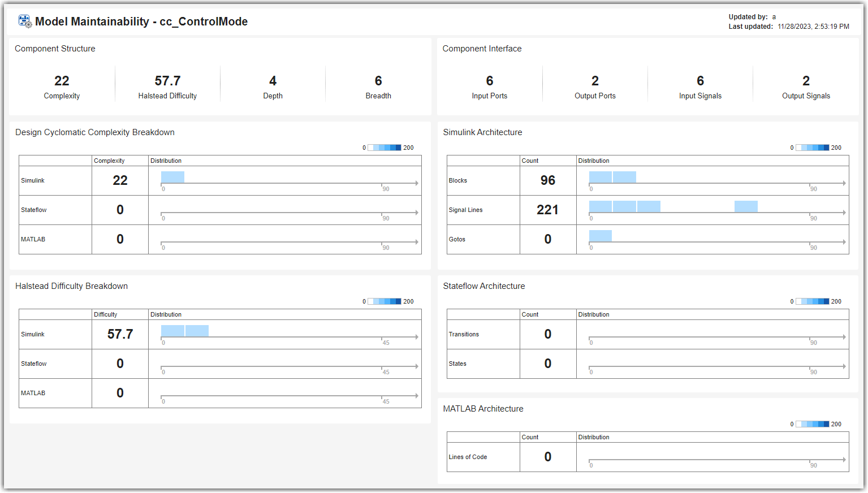Image resolution: width=868 pixels, height=493 pixels.
Task: Click the color legend in MATLAB Architecture
Action: pyautogui.click(x=813, y=424)
